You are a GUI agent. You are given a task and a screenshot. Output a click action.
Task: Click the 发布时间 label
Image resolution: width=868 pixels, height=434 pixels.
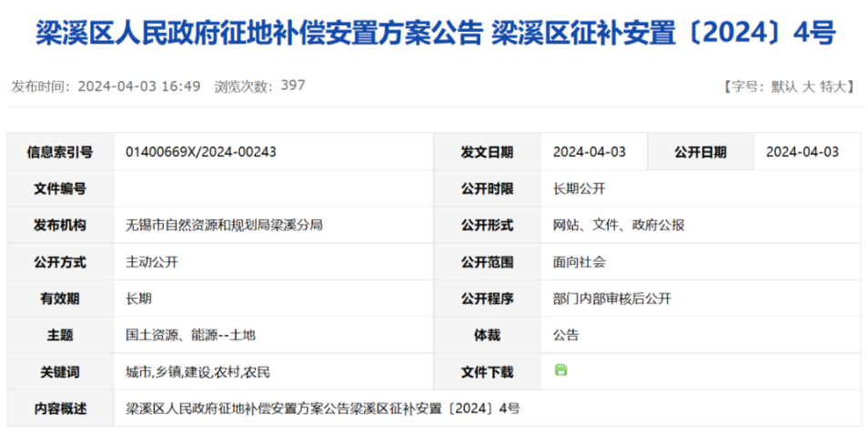tap(42, 87)
